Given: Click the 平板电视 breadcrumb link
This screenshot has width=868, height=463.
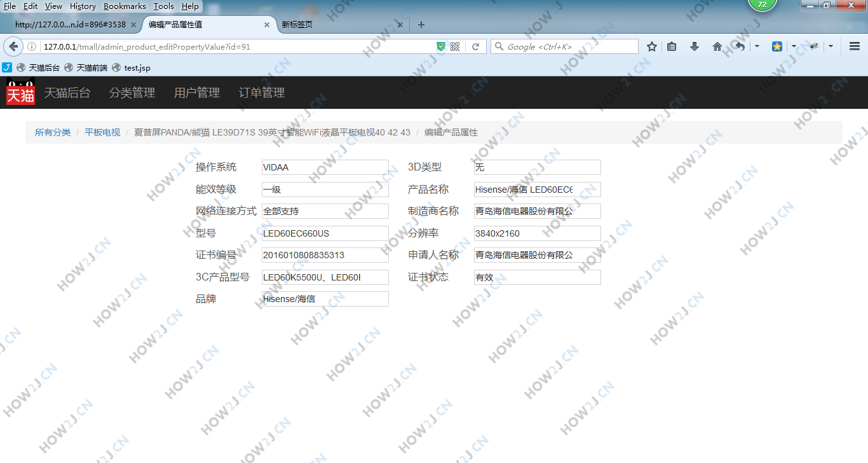Looking at the screenshot, I should click(102, 132).
